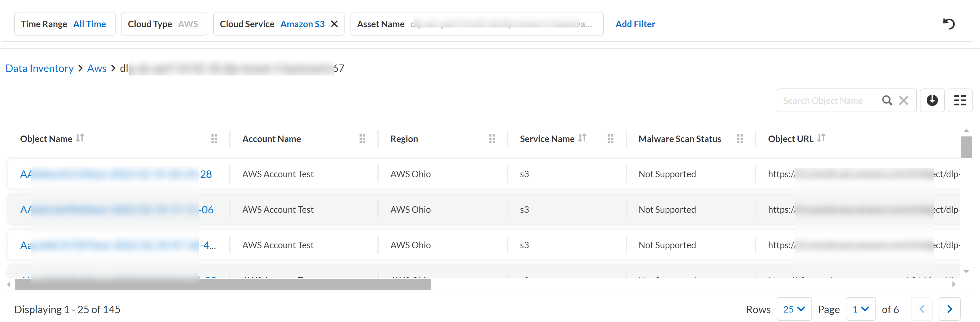Click the scroll down arrow

coord(966,271)
